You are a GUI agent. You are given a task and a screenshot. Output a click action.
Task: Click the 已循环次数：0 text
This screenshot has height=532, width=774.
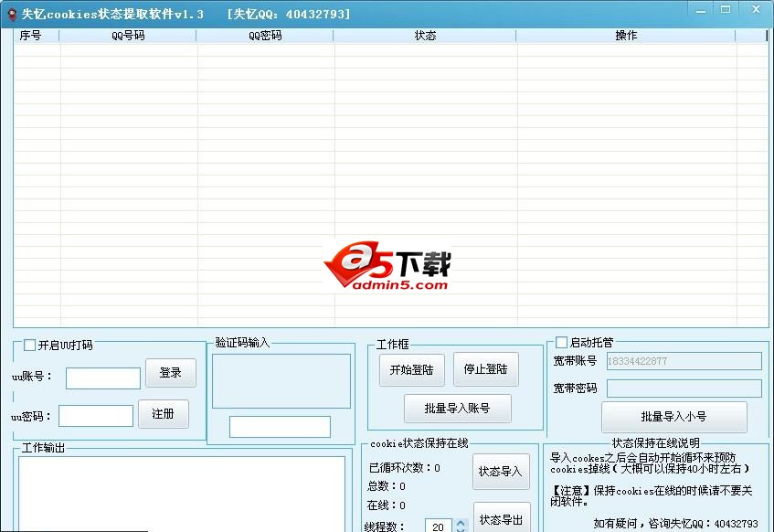coord(405,467)
